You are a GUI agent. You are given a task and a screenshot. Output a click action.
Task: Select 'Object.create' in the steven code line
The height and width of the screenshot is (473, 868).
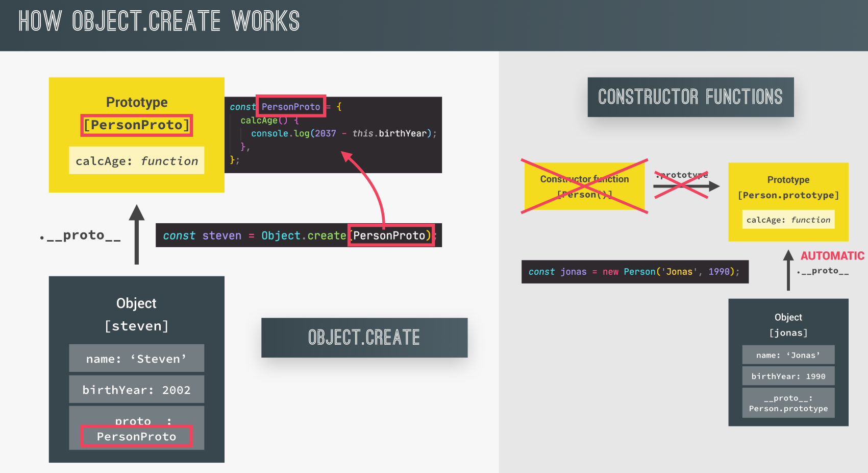click(x=304, y=235)
